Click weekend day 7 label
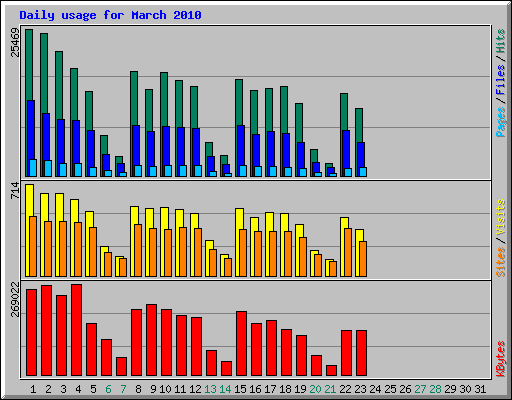This screenshot has height=400, width=512. pyautogui.click(x=123, y=389)
